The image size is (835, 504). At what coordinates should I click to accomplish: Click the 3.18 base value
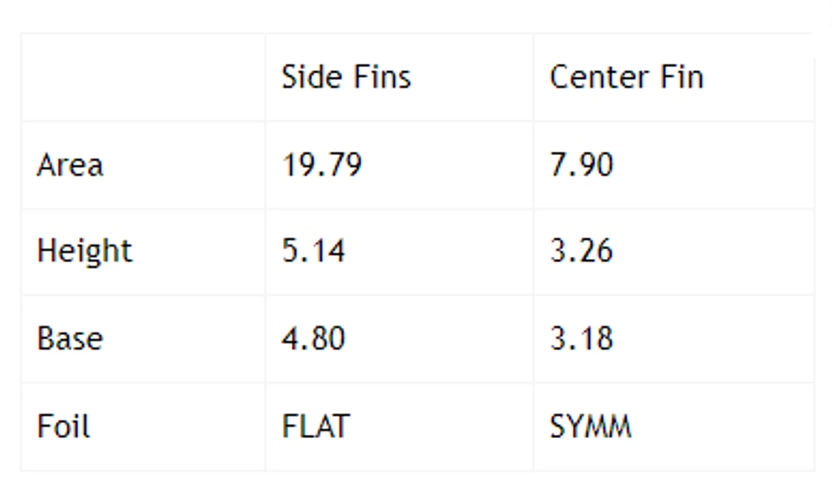pos(581,338)
